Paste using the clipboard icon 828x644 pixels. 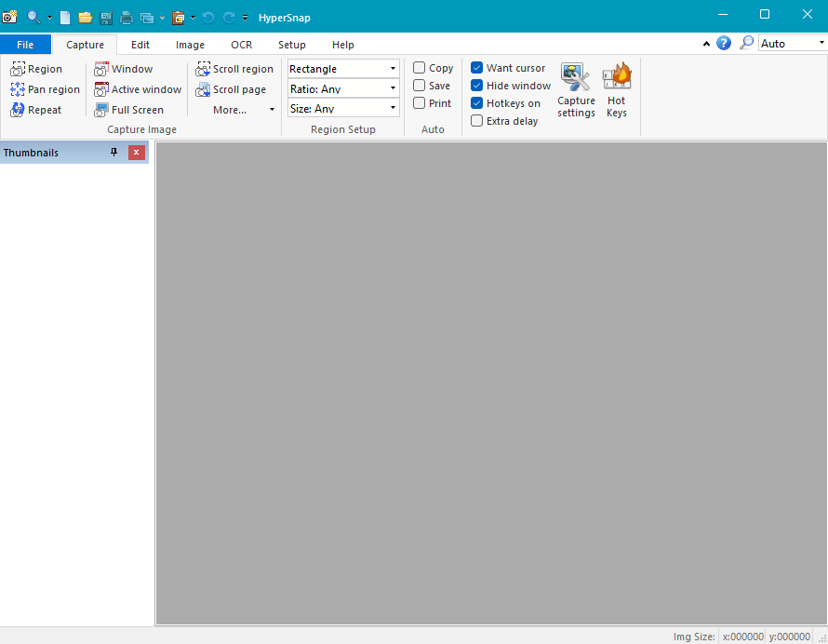click(179, 18)
